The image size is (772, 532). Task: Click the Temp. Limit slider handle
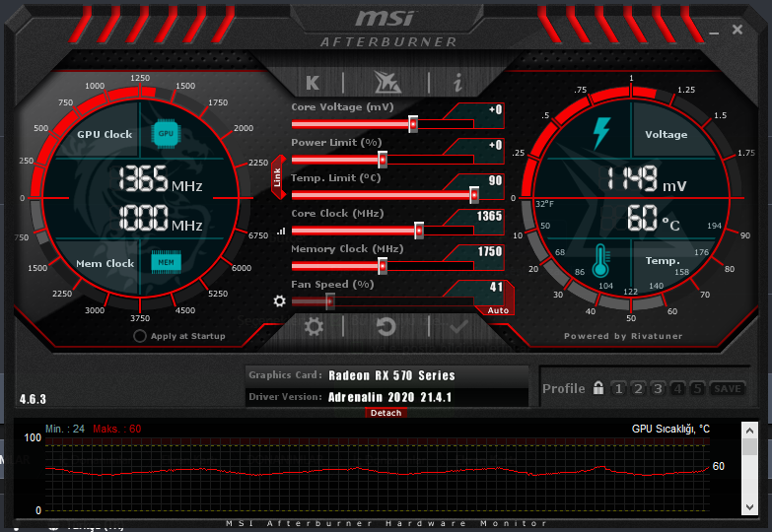tap(474, 195)
